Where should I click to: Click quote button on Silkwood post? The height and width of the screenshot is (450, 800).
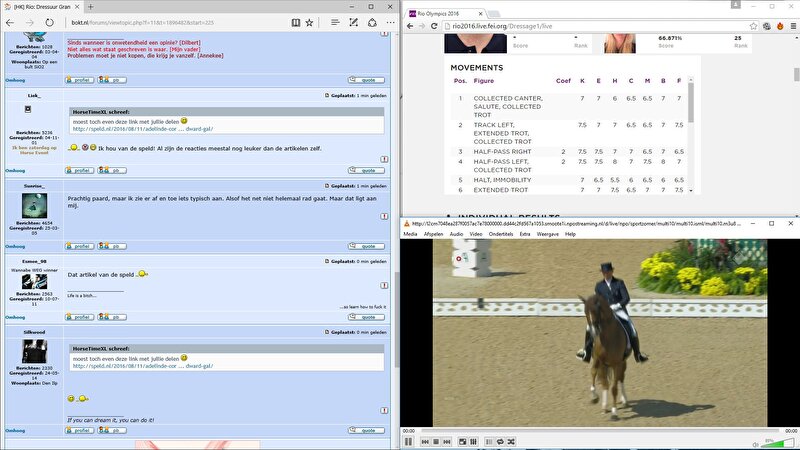[x=366, y=431]
